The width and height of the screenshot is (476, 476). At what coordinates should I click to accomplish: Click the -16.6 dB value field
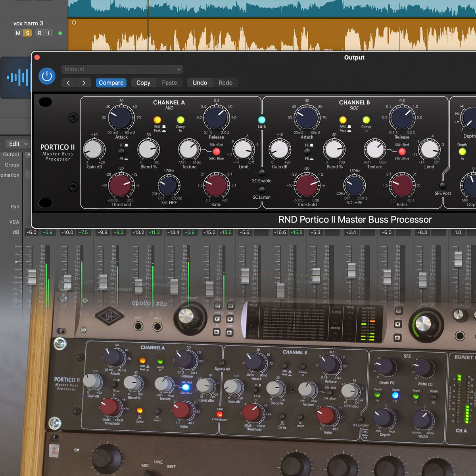pos(280,232)
